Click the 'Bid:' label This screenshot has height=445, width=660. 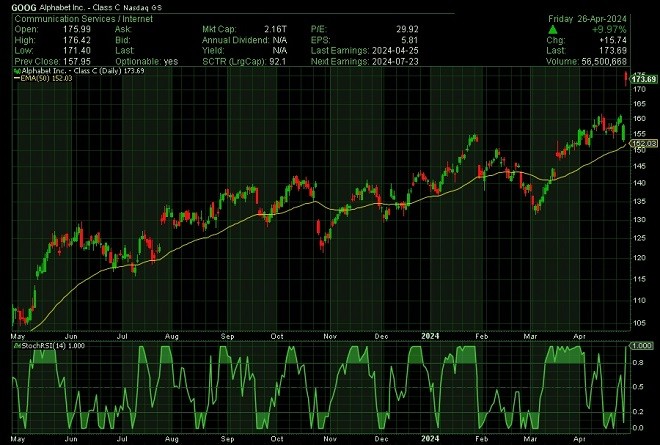[x=122, y=40]
